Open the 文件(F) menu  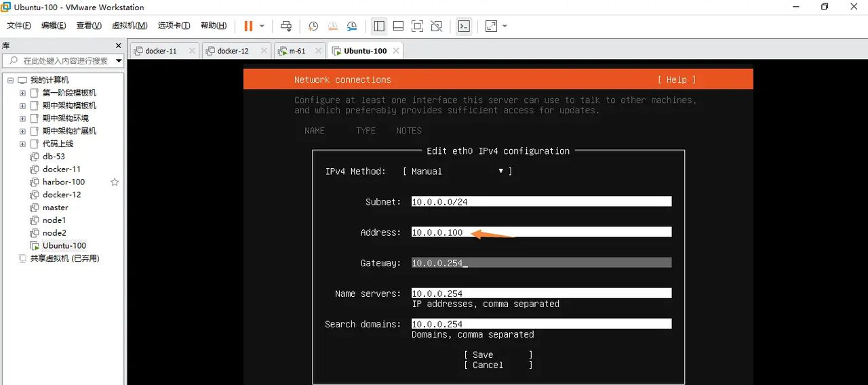(x=19, y=26)
